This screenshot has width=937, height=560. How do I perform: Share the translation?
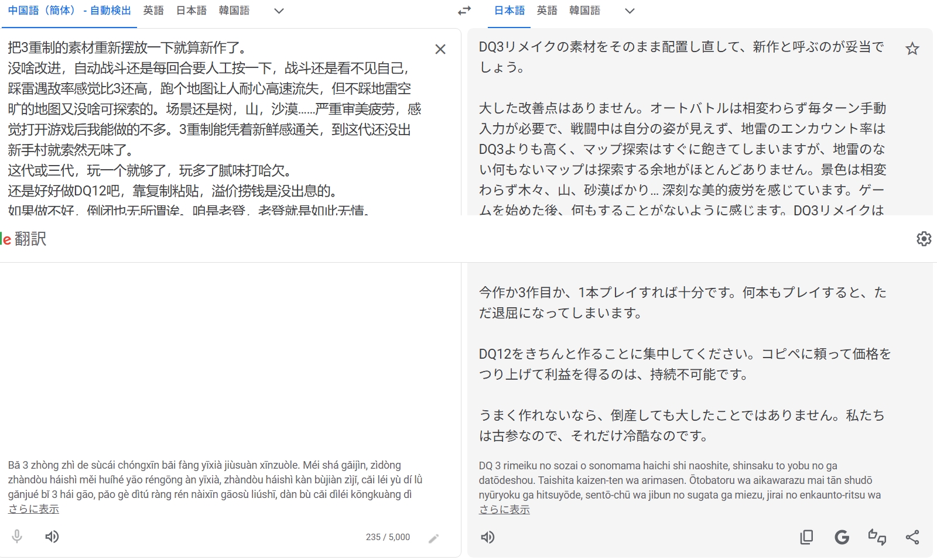click(912, 537)
